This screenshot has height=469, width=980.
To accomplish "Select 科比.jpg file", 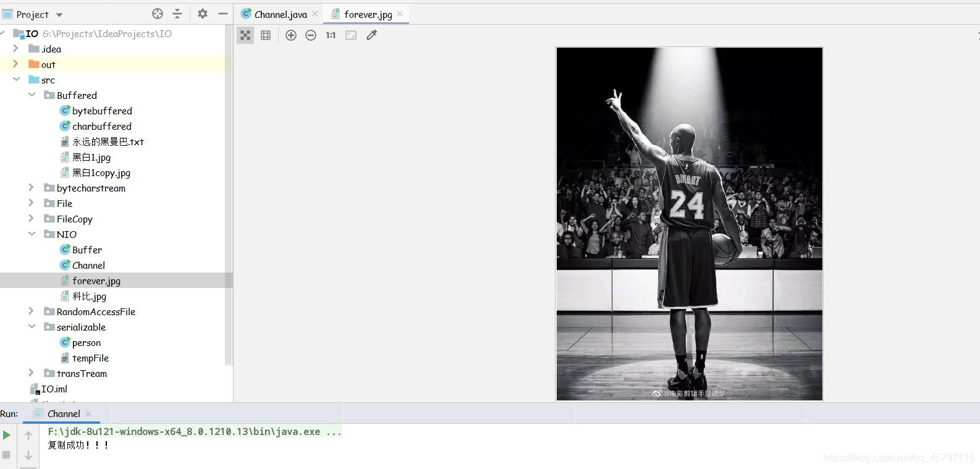I will [89, 296].
